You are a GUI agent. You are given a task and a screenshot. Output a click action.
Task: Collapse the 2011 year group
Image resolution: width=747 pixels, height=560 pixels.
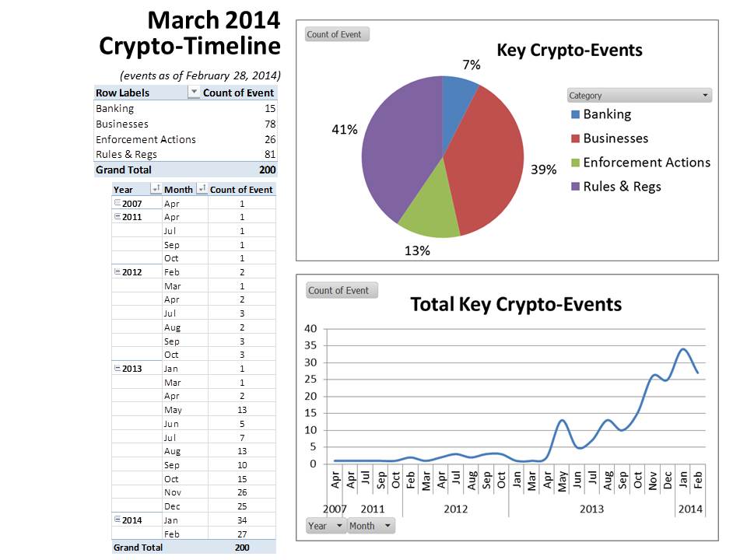117,217
